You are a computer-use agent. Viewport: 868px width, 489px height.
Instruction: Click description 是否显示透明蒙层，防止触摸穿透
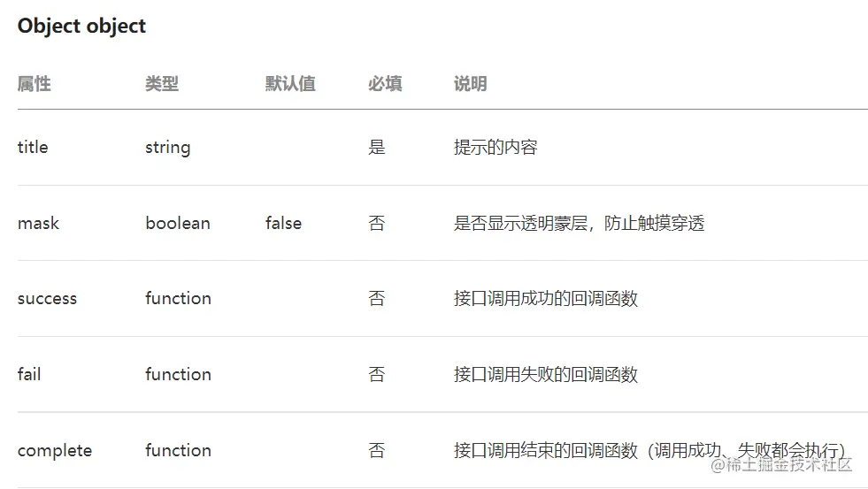pos(579,223)
